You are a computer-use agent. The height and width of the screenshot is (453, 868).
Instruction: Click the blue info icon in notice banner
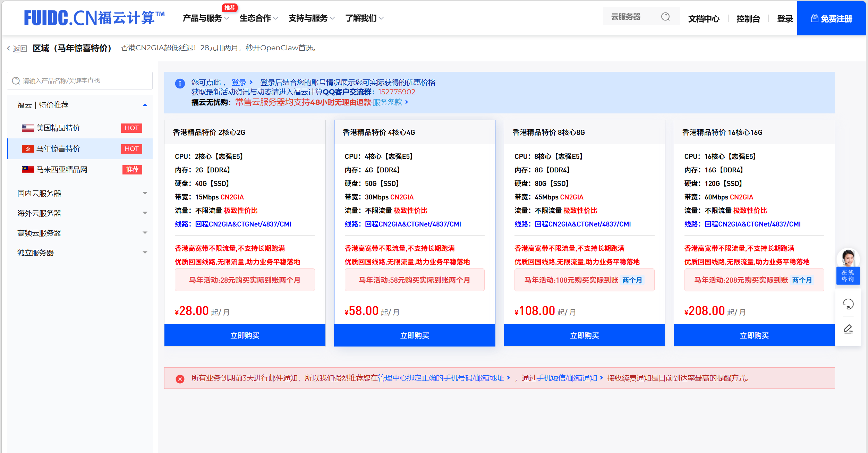click(x=180, y=84)
